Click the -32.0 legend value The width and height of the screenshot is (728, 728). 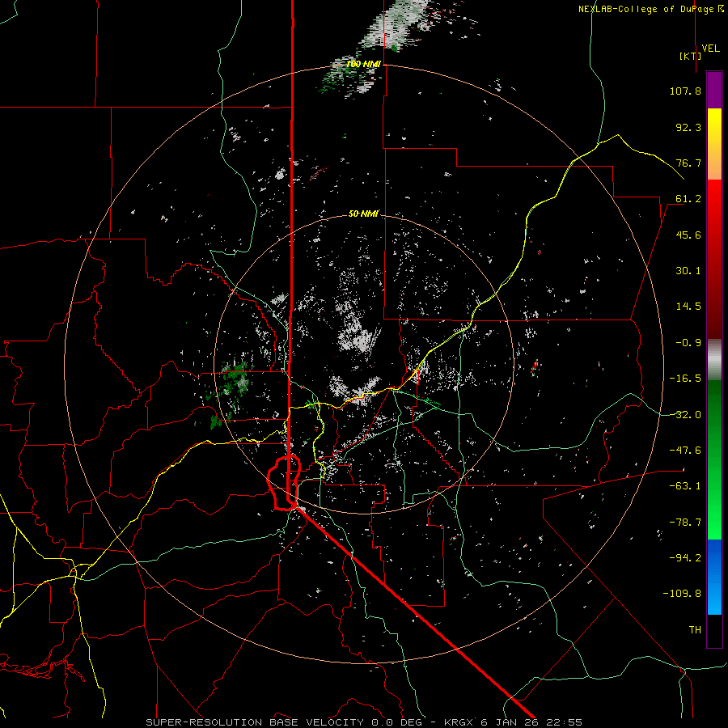(x=685, y=415)
